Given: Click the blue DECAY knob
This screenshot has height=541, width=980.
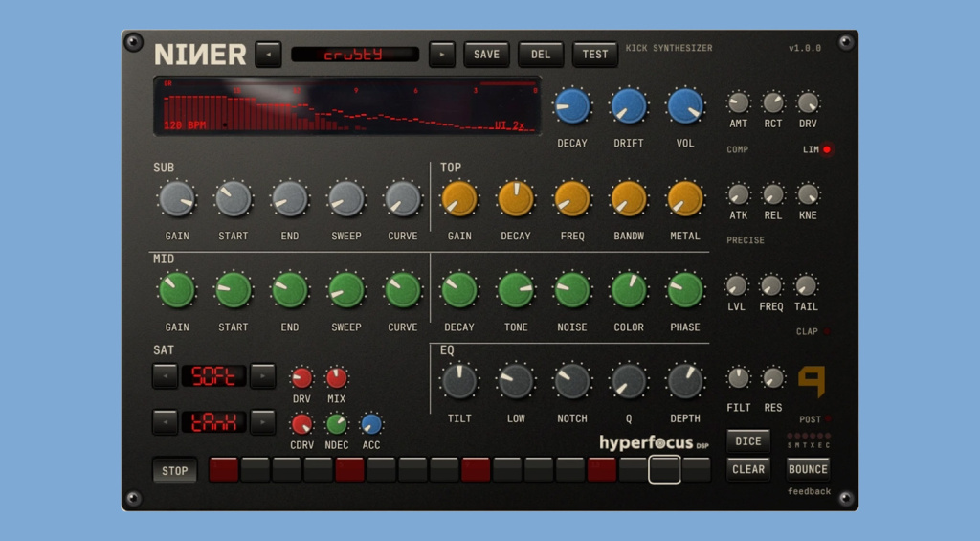Looking at the screenshot, I should coord(572,105).
